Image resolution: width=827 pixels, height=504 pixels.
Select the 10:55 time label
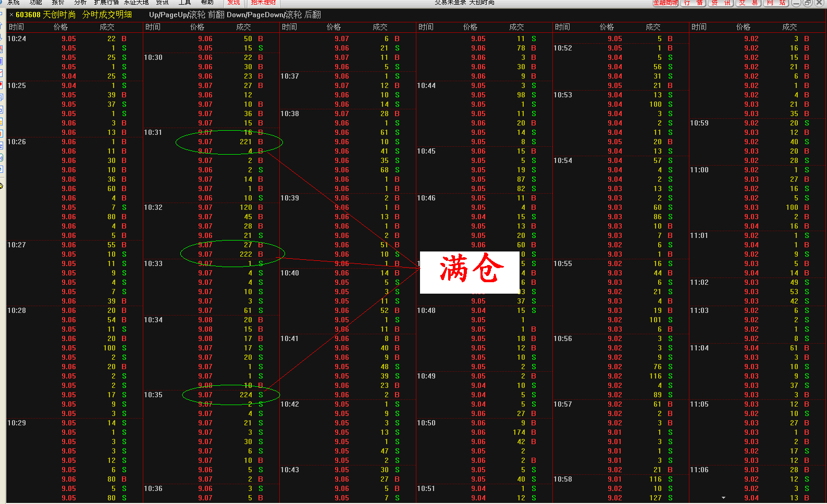pos(563,263)
